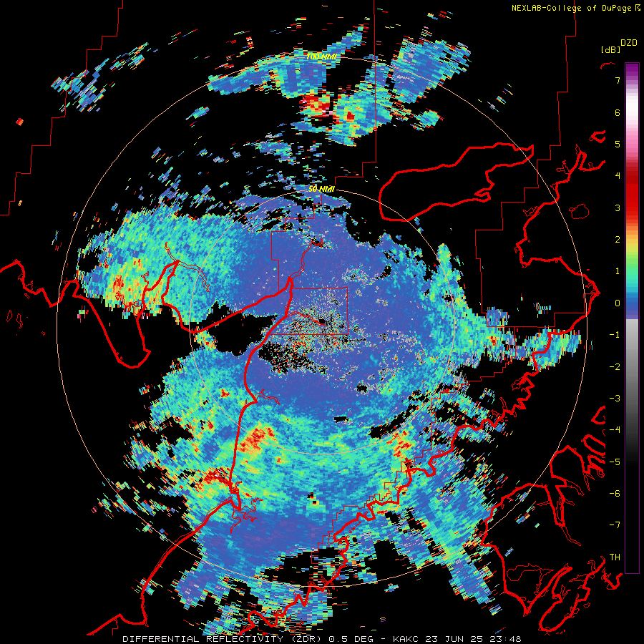Viewport: 644px width, 644px height.
Task: Select the -3 dB scale value
Action: coord(615,399)
